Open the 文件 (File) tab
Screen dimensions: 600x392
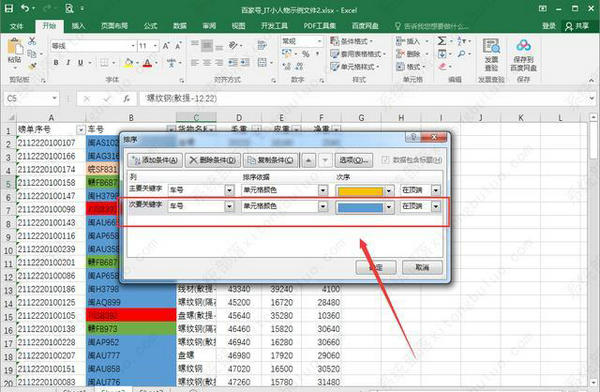(16, 26)
